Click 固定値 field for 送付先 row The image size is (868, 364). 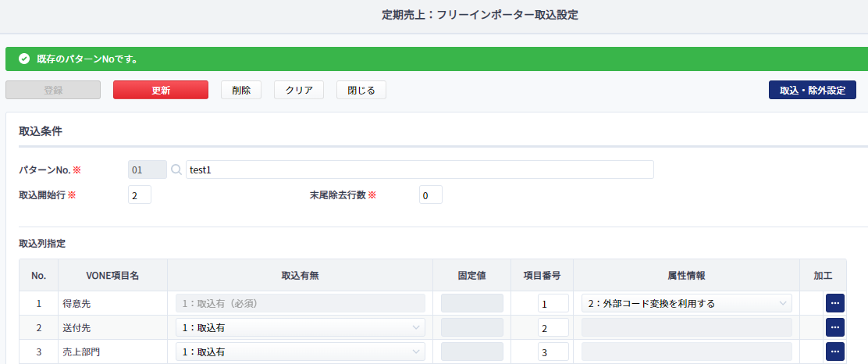click(472, 327)
